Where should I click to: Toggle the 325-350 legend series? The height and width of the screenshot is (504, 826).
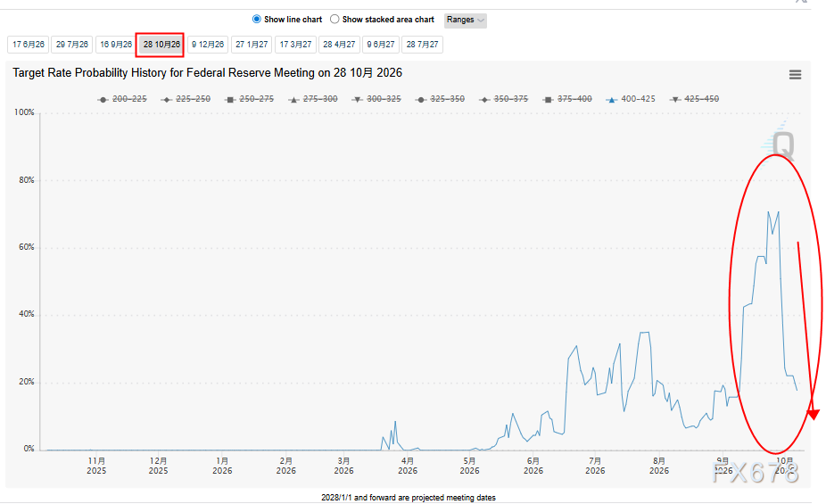(441, 99)
